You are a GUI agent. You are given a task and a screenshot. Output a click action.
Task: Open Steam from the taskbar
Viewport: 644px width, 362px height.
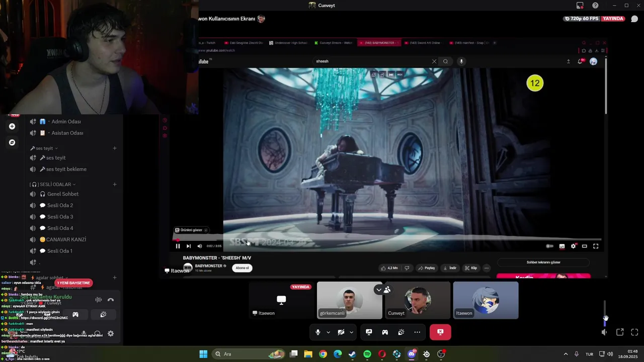(x=352, y=354)
